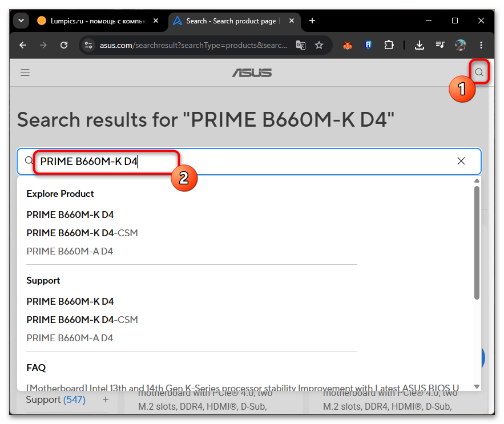Viewport: 504px width, 424px height.
Task: Click the address bar URL
Action: click(x=193, y=45)
